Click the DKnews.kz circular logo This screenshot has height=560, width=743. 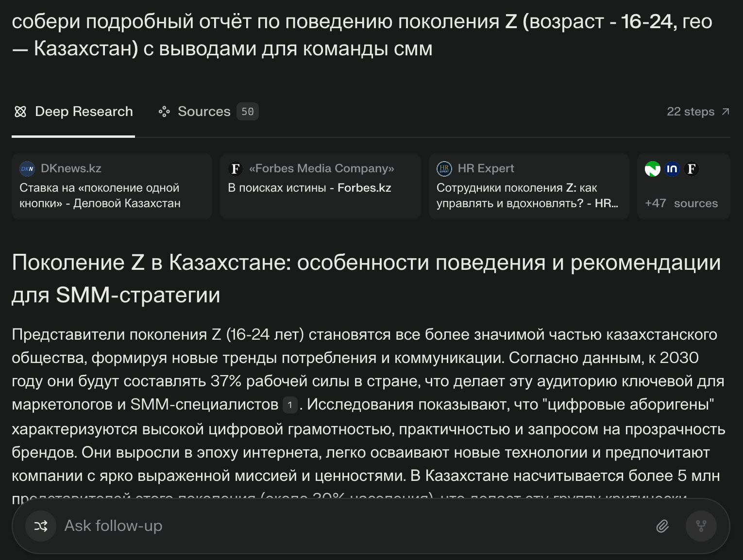click(27, 168)
